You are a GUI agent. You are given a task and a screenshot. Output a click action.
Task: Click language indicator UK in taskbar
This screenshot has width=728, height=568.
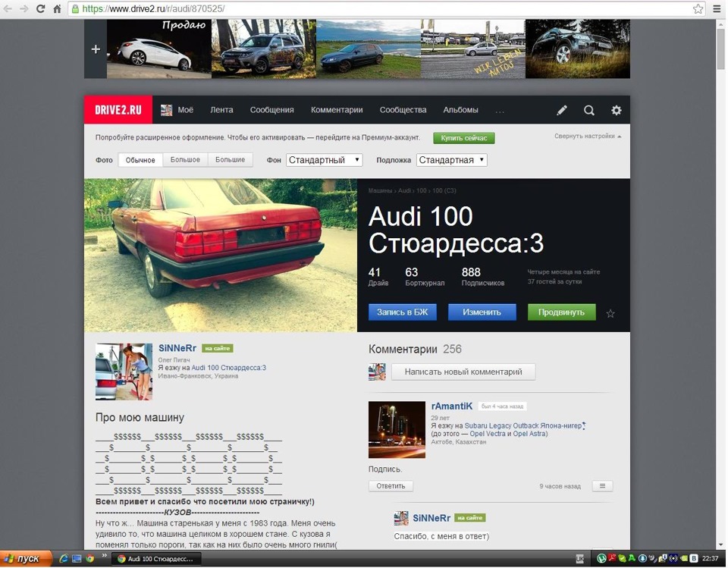pyautogui.click(x=580, y=559)
